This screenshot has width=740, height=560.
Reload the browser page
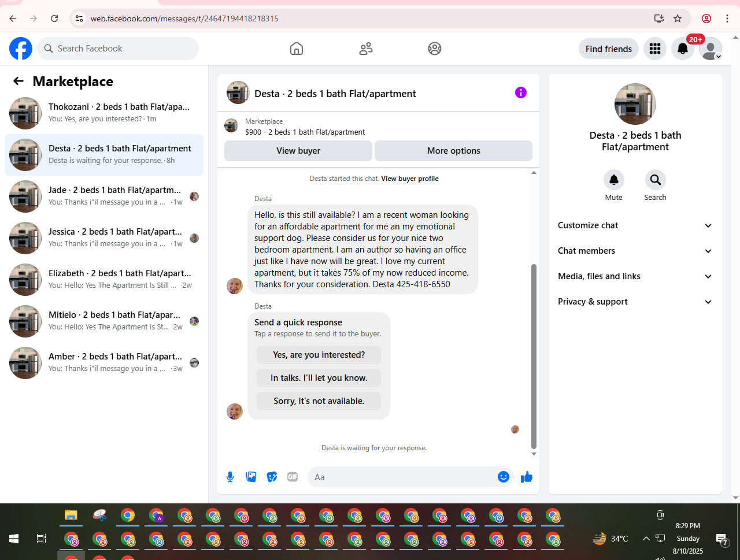coord(54,18)
